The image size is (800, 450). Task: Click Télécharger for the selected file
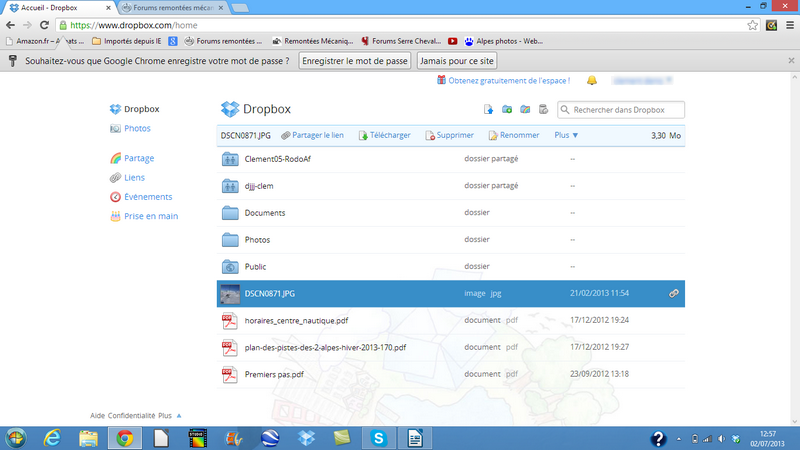click(385, 135)
